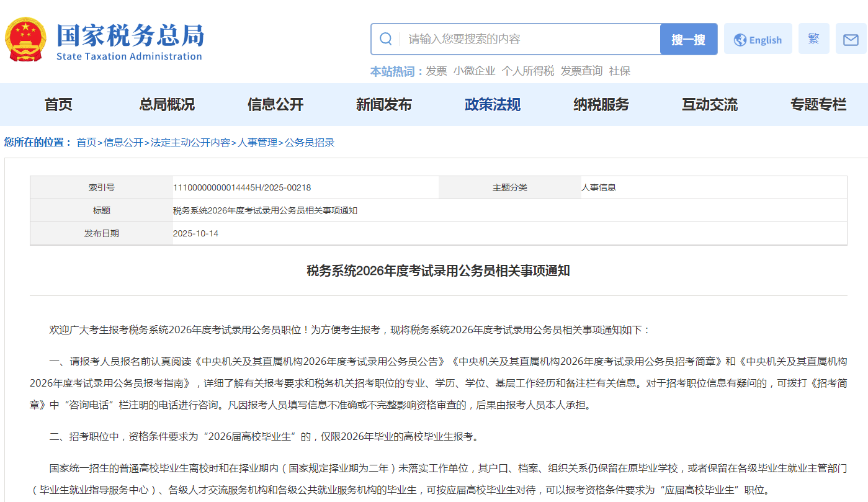Go to the 新闻发布 section
Screen dimensions: 868x502
point(384,105)
